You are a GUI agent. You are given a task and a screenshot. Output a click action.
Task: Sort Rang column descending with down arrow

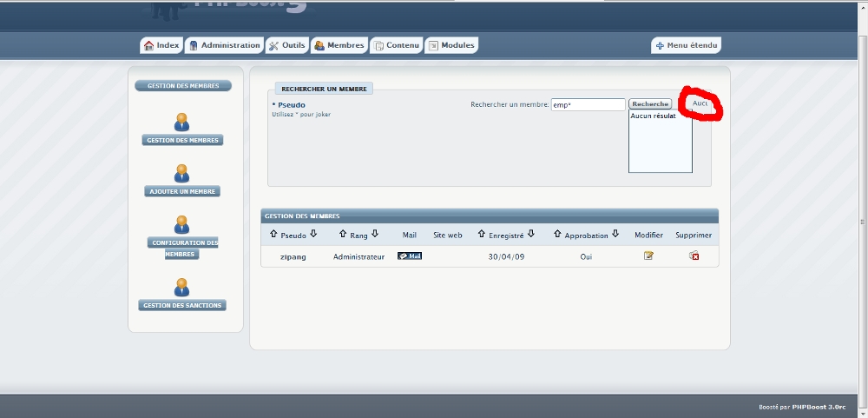tap(375, 234)
